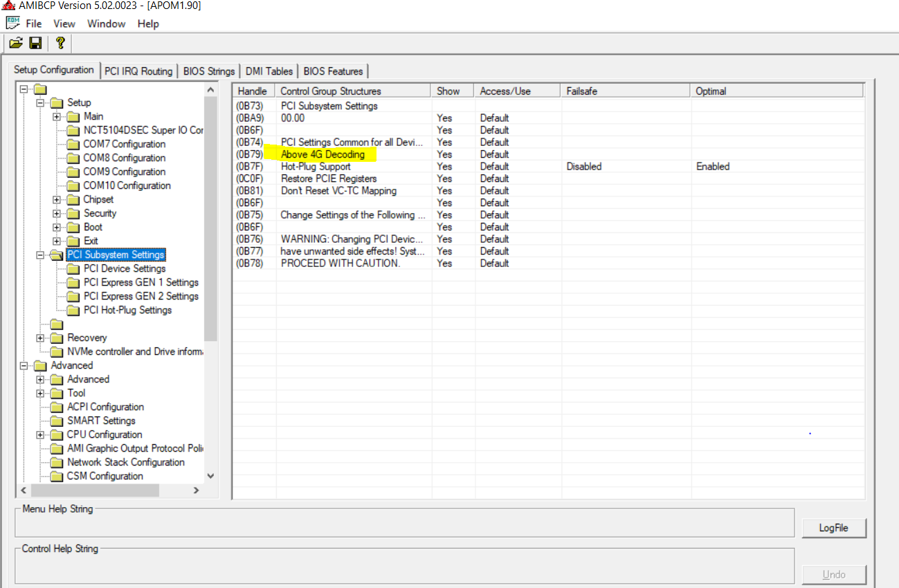Image resolution: width=899 pixels, height=588 pixels.
Task: Click tree vertical scrollbar up arrow
Action: coord(210,89)
